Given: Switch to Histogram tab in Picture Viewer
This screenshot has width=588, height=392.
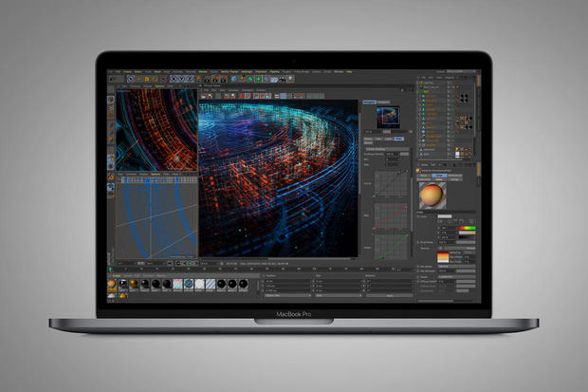Looking at the screenshot, I should 384,103.
